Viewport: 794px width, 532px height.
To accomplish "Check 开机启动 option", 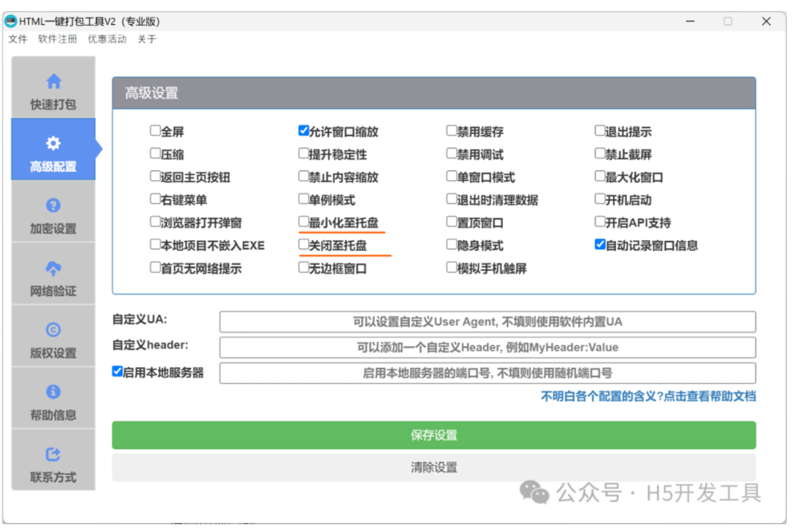I will click(x=599, y=199).
